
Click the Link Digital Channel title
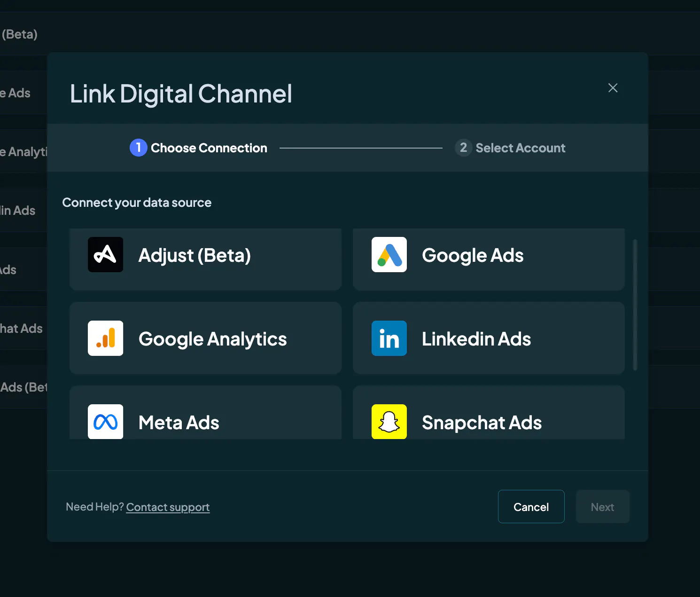181,94
